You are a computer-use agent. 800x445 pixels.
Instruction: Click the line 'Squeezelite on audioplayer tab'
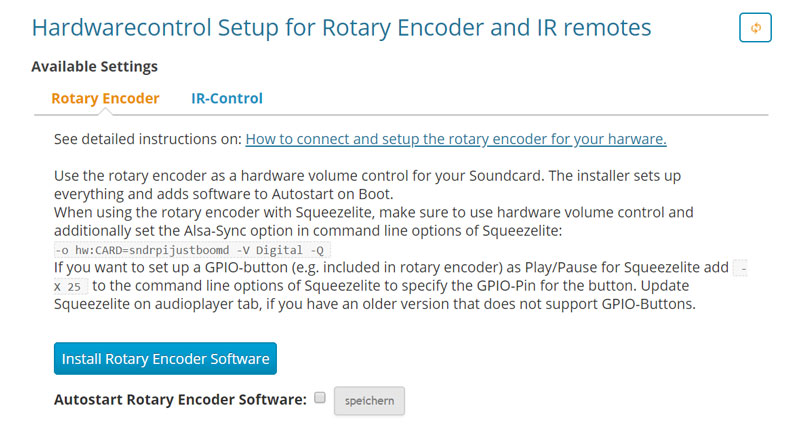pyautogui.click(x=375, y=304)
